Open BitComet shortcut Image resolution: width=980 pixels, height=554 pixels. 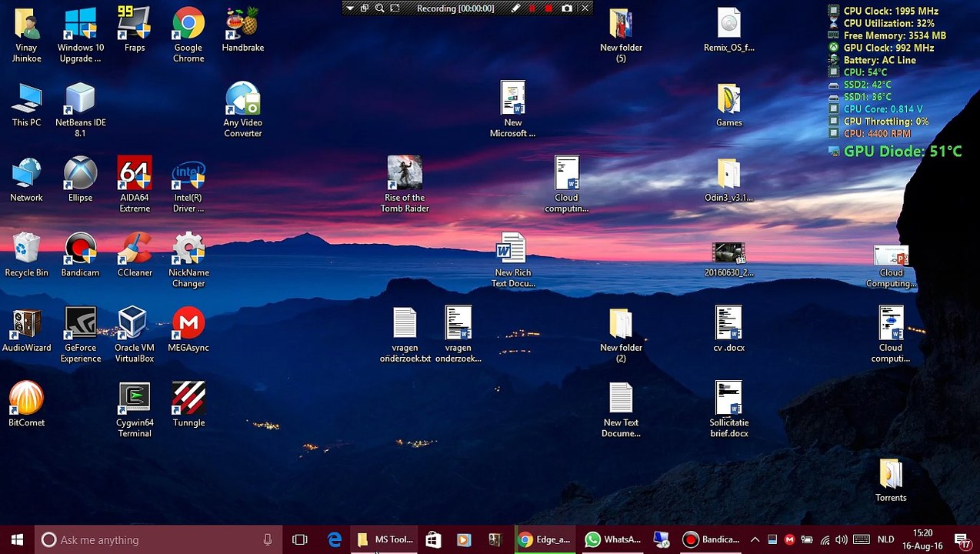pyautogui.click(x=26, y=405)
